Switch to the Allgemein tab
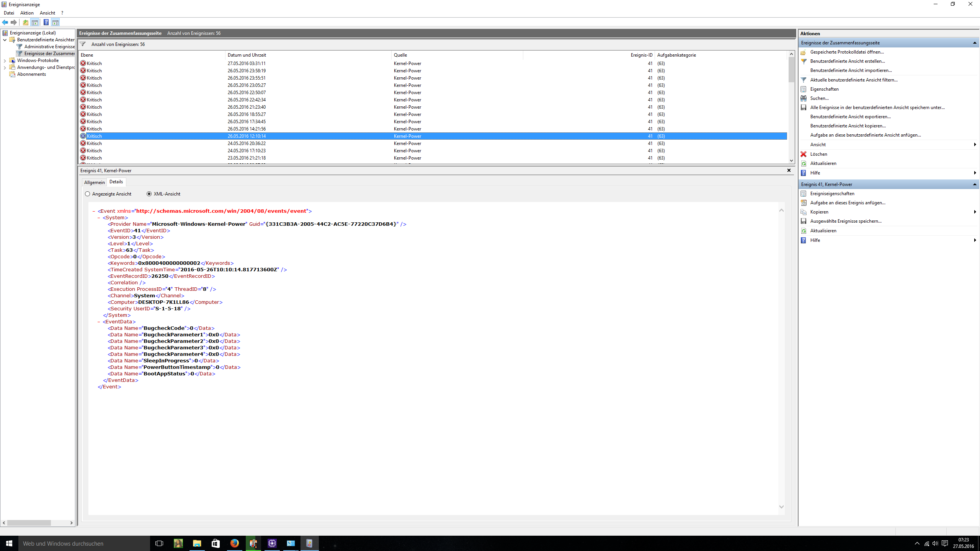 point(94,183)
